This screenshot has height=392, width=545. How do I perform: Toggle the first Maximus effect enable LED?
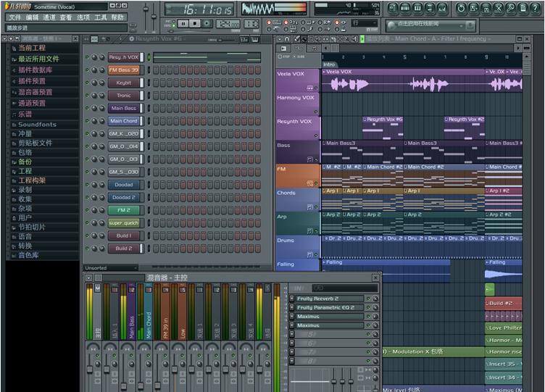coord(368,317)
